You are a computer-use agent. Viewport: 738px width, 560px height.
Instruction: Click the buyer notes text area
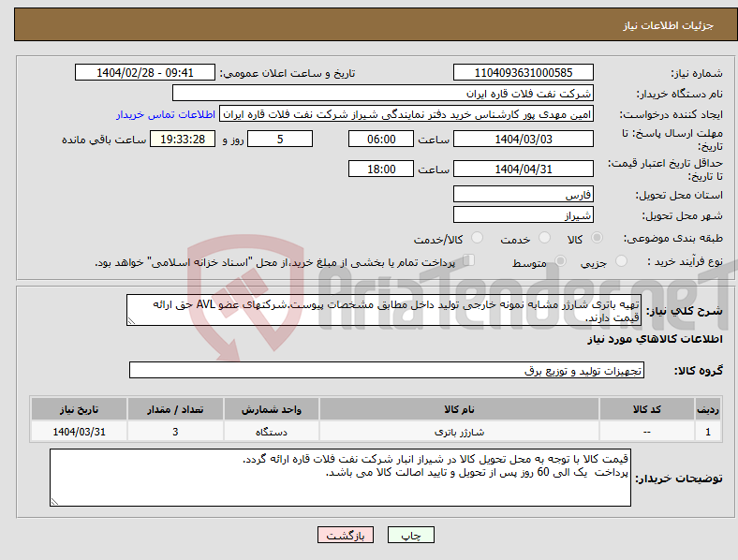340,478
